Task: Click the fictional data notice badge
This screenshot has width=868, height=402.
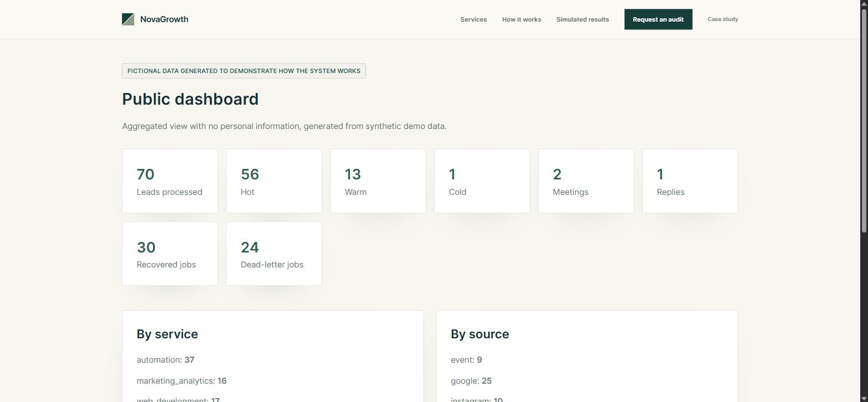Action: coord(244,71)
